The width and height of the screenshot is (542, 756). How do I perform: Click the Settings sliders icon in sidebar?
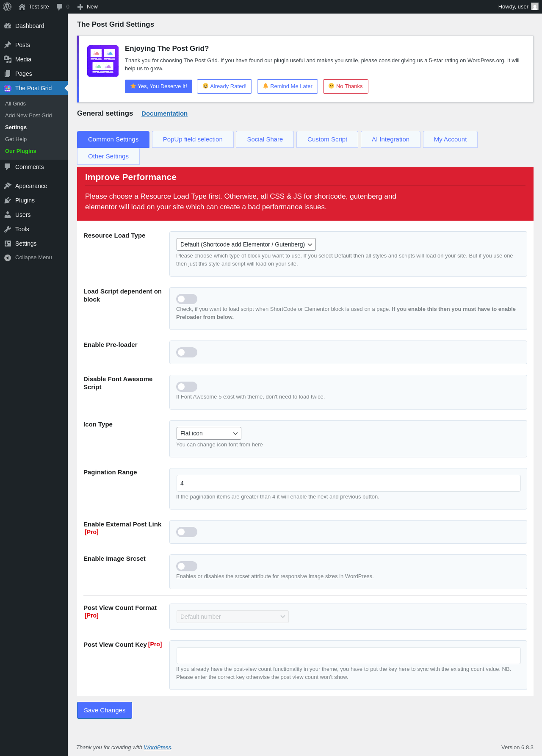click(8, 244)
